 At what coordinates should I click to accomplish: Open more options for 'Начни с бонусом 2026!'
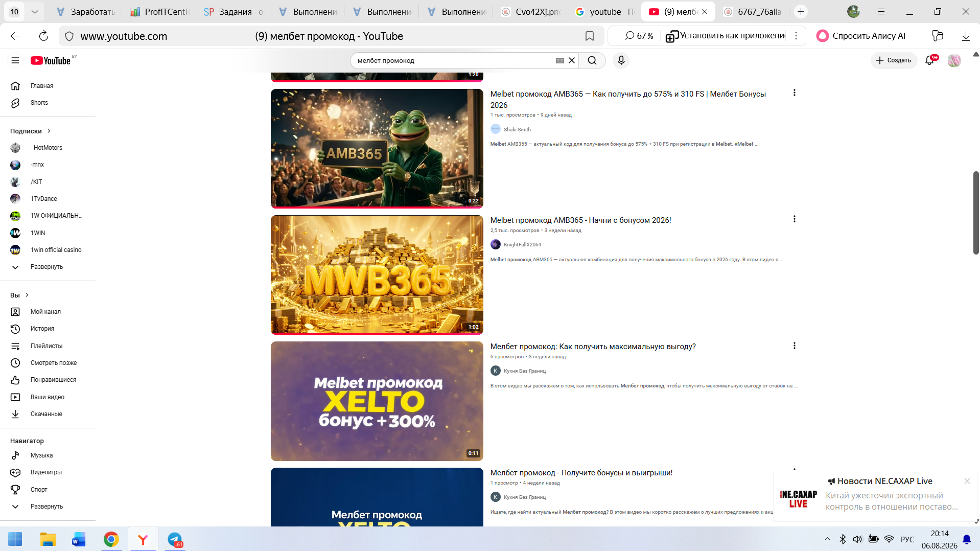(794, 219)
